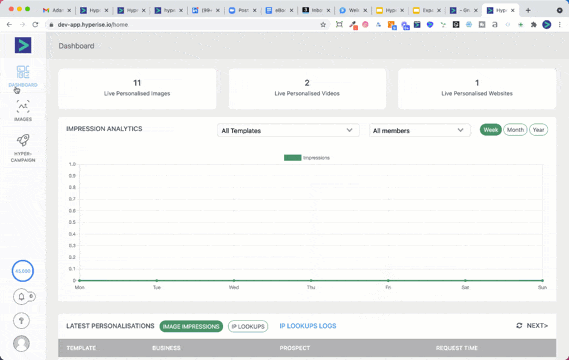Viewport: 569px width, 360px height.
Task: Expand the All Templates dropdown
Action: pyautogui.click(x=288, y=130)
